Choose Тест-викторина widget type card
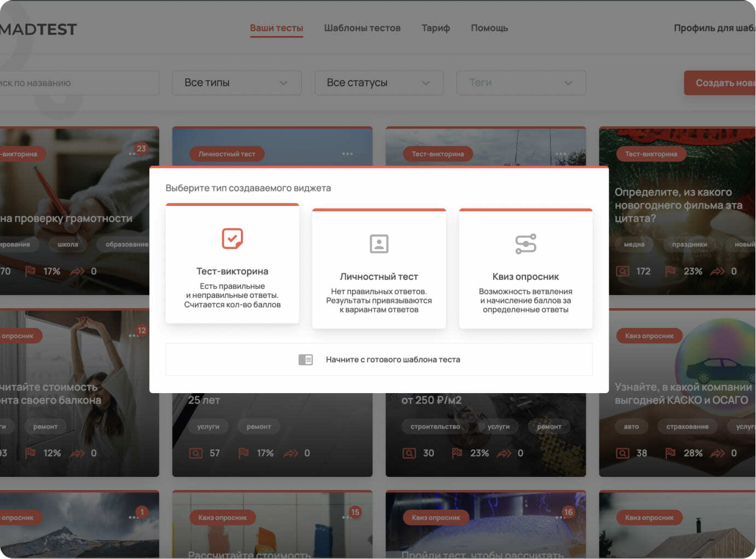 [232, 263]
